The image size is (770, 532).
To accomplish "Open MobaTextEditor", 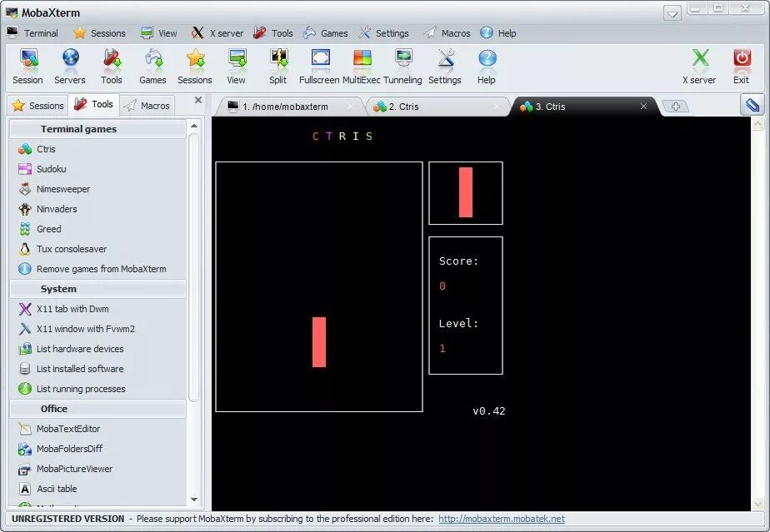I will click(59, 429).
